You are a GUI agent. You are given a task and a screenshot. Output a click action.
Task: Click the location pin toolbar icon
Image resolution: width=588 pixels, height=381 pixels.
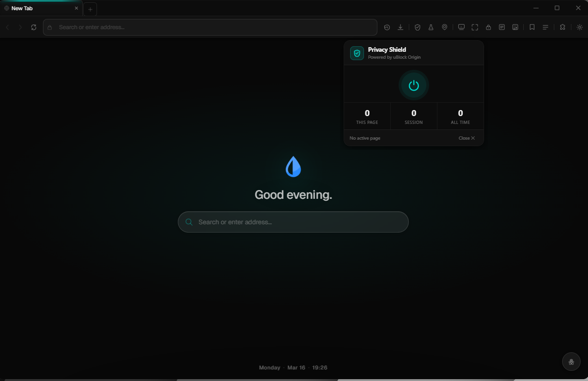pyautogui.click(x=444, y=27)
